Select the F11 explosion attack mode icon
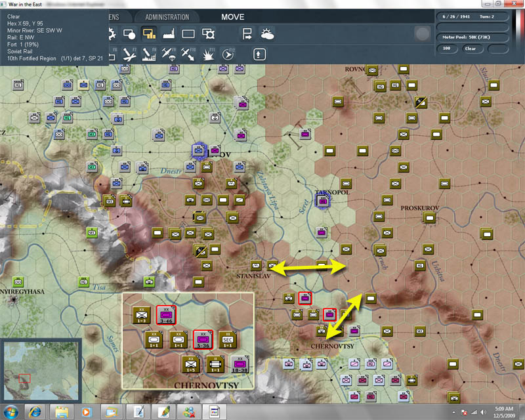 tap(208, 54)
